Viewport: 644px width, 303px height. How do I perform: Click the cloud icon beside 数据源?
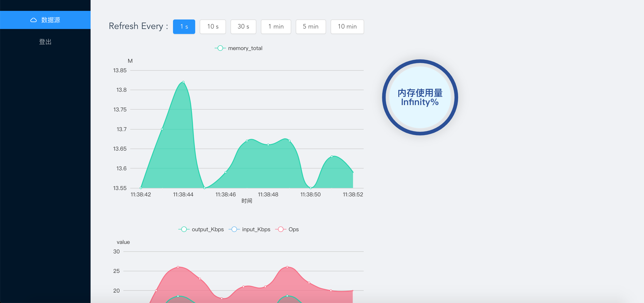[34, 20]
